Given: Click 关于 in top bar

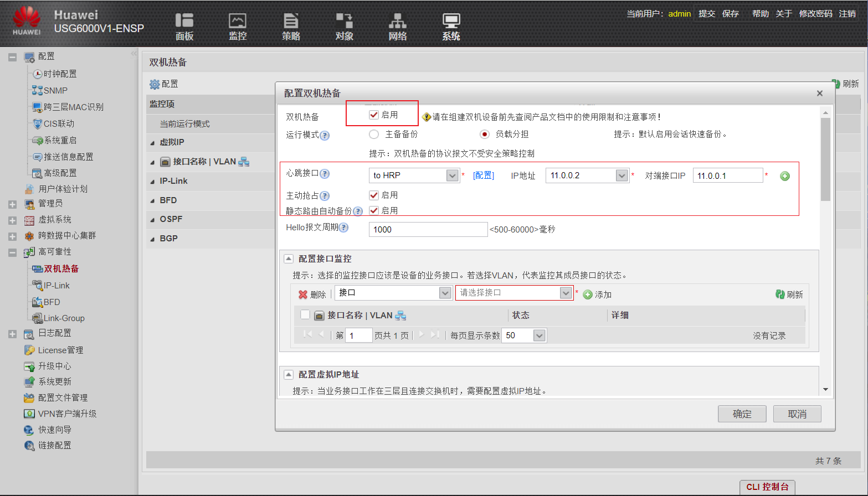Looking at the screenshot, I should click(784, 13).
